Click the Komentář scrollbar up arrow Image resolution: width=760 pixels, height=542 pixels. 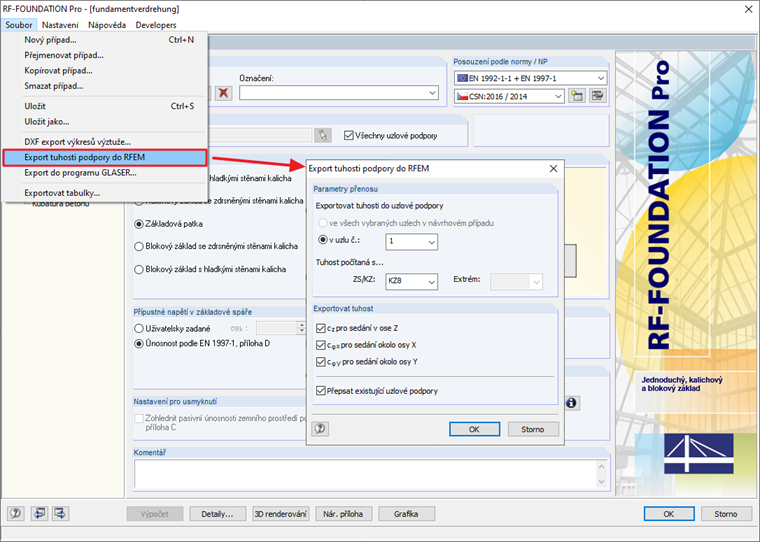pyautogui.click(x=601, y=466)
